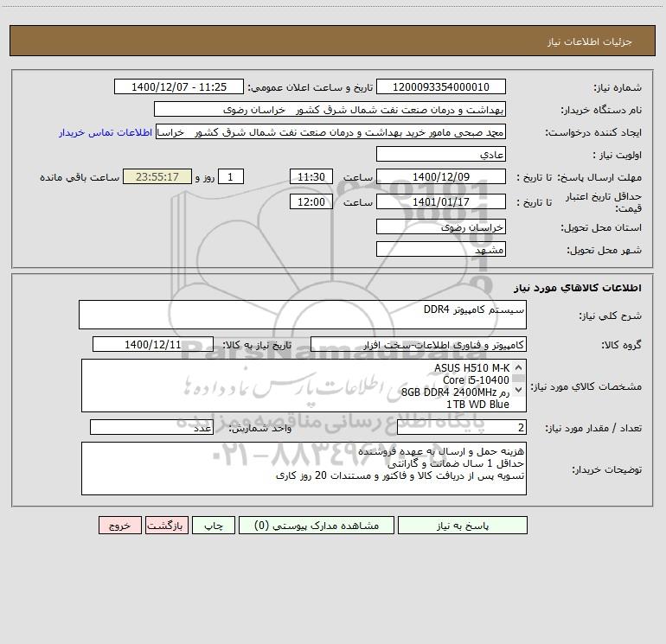Viewport: 666px width, 644px height.
Task: Click ASUS H510 M-K specification line
Action: 471,368
